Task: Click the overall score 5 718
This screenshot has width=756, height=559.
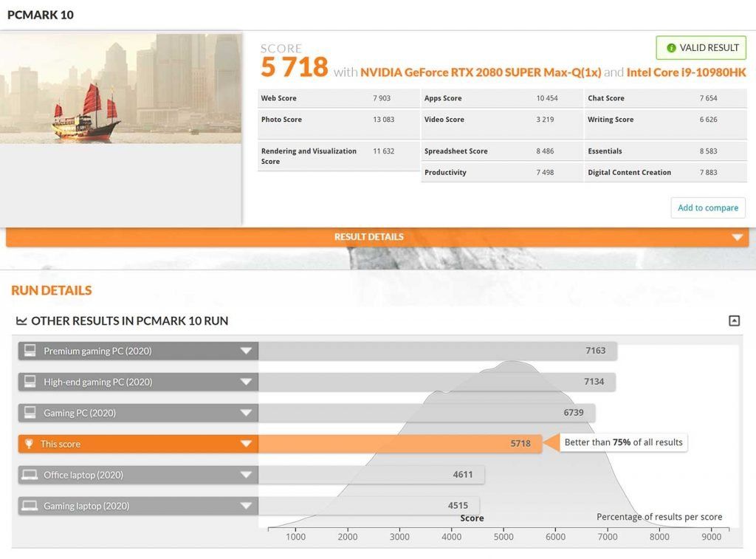Action: click(x=294, y=67)
